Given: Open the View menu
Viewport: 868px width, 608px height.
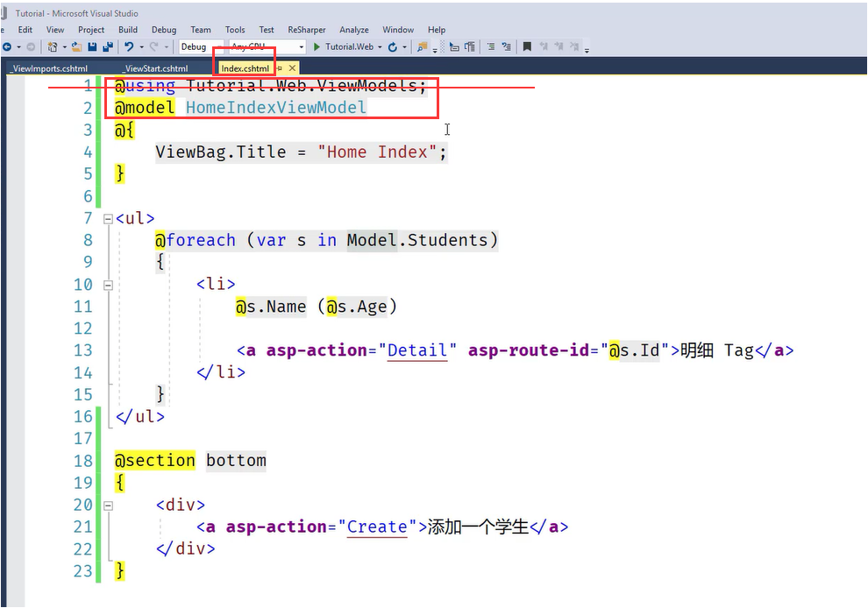Looking at the screenshot, I should [x=55, y=30].
